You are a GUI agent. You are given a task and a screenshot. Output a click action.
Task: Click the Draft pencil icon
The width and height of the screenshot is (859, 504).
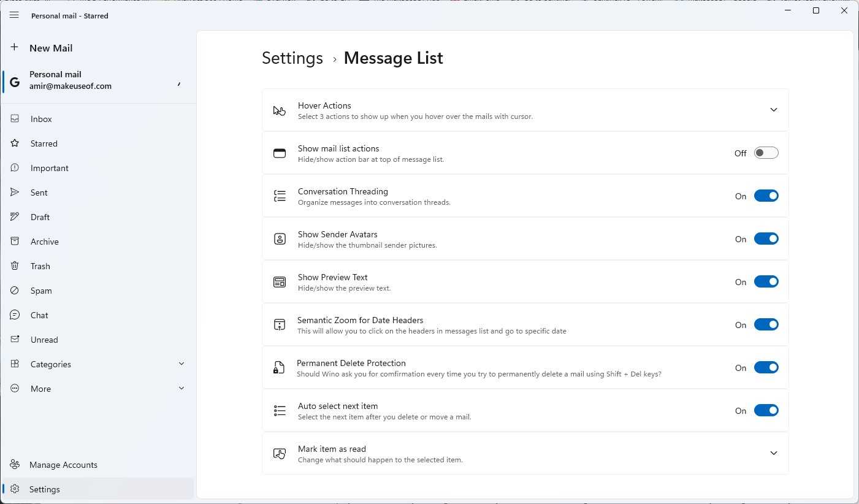click(x=15, y=217)
